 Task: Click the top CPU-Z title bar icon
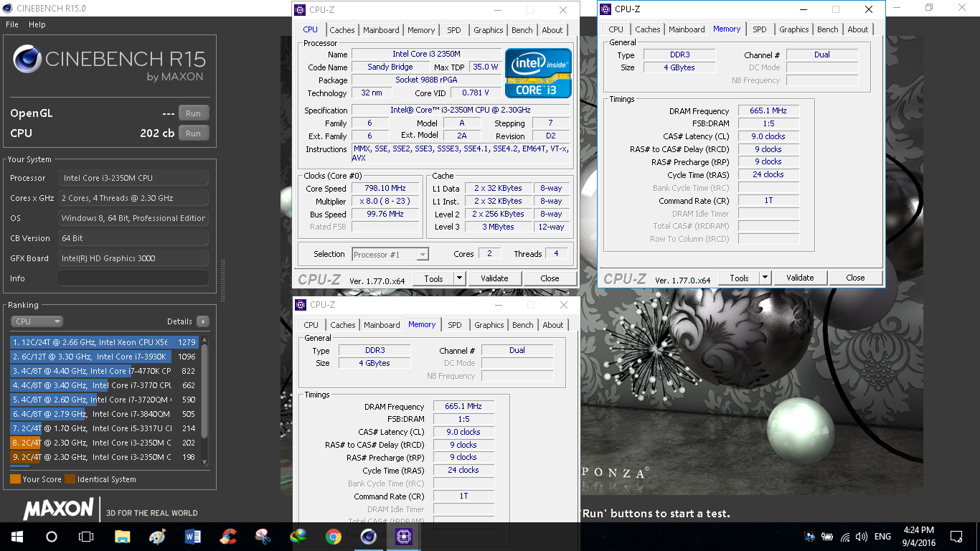coord(301,10)
